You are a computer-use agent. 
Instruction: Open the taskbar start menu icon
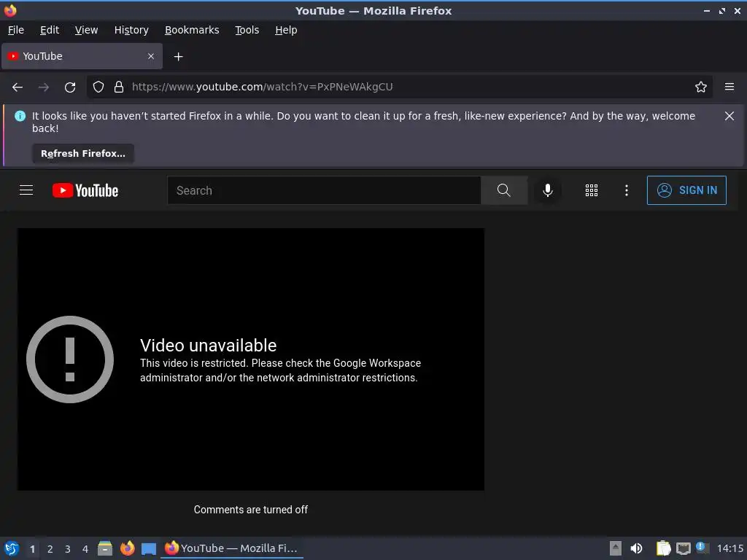point(12,548)
